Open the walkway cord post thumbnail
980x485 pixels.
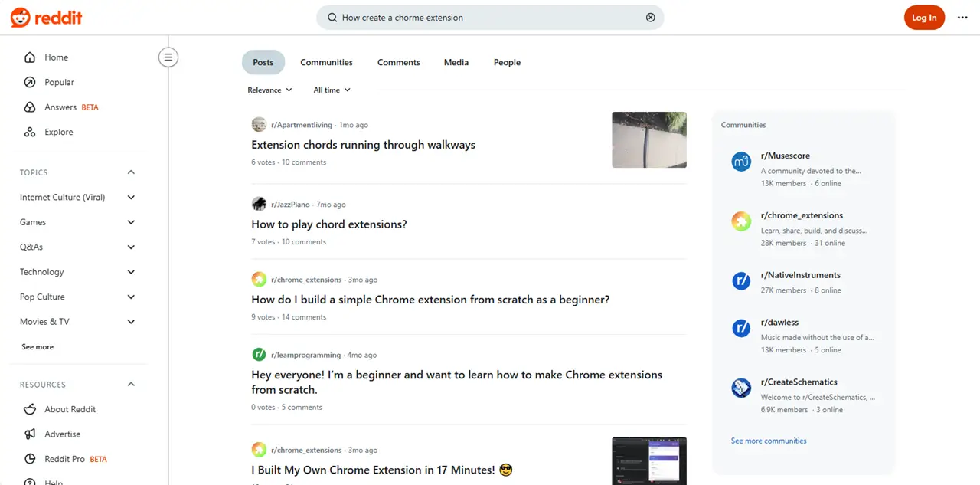[x=649, y=140]
